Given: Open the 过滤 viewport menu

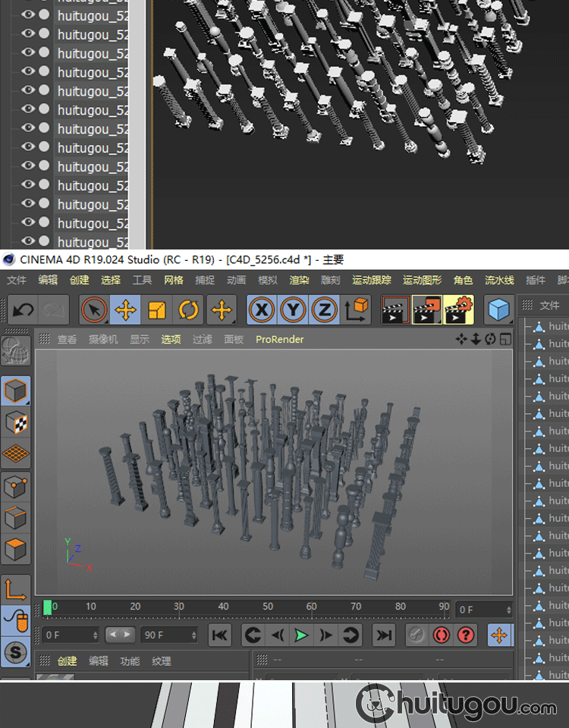Looking at the screenshot, I should (202, 339).
